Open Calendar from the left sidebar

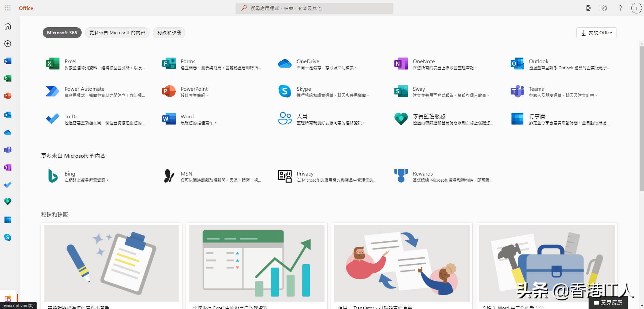[8, 220]
